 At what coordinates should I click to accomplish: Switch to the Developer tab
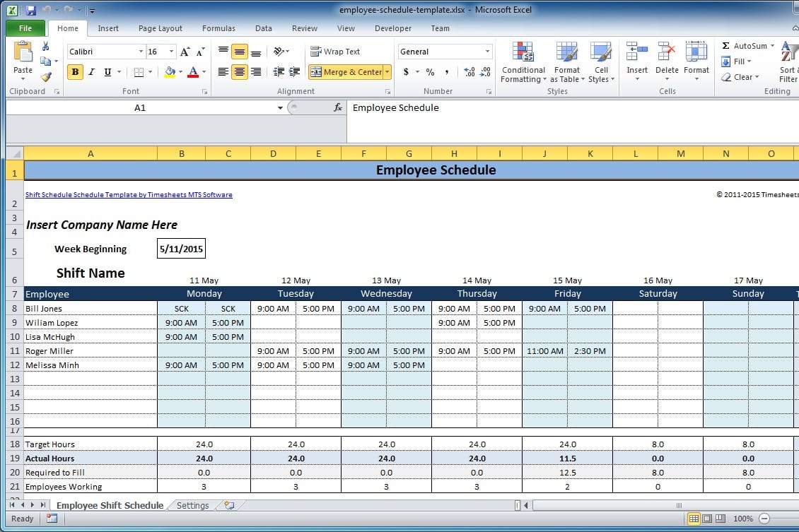pos(393,28)
